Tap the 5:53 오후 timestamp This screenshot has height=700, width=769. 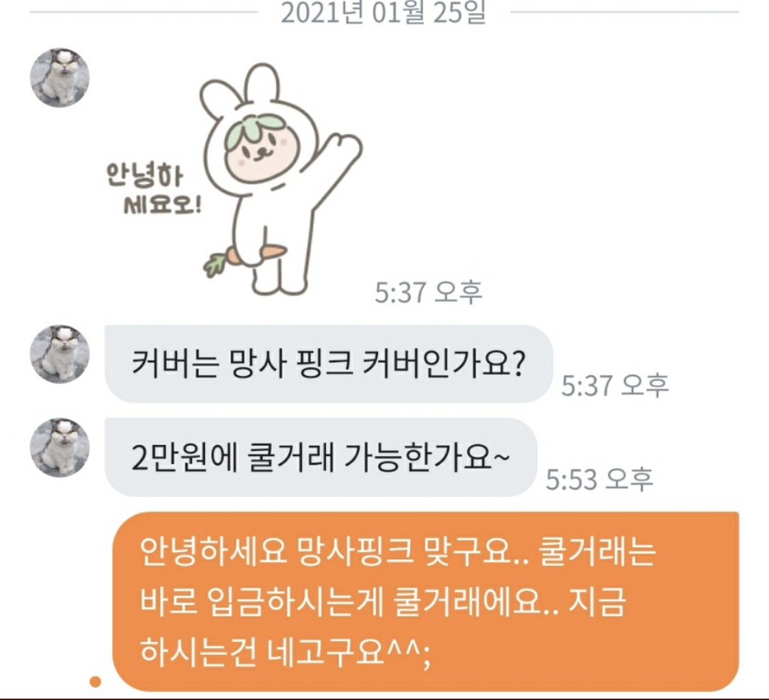(x=599, y=479)
